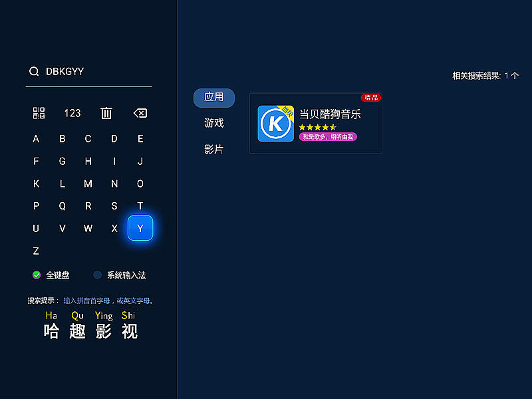Image resolution: width=532 pixels, height=399 pixels.
Task: Switch to the 应用 tab
Action: pyautogui.click(x=214, y=97)
